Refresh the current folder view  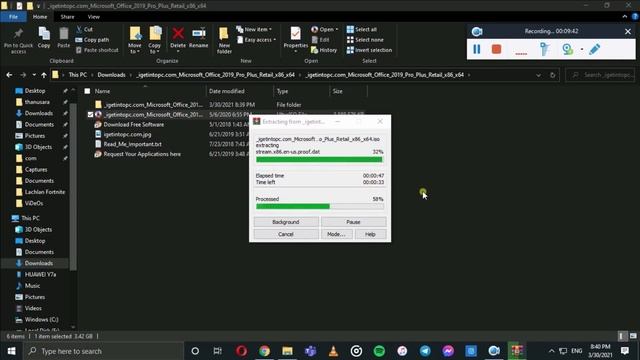[x=552, y=75]
